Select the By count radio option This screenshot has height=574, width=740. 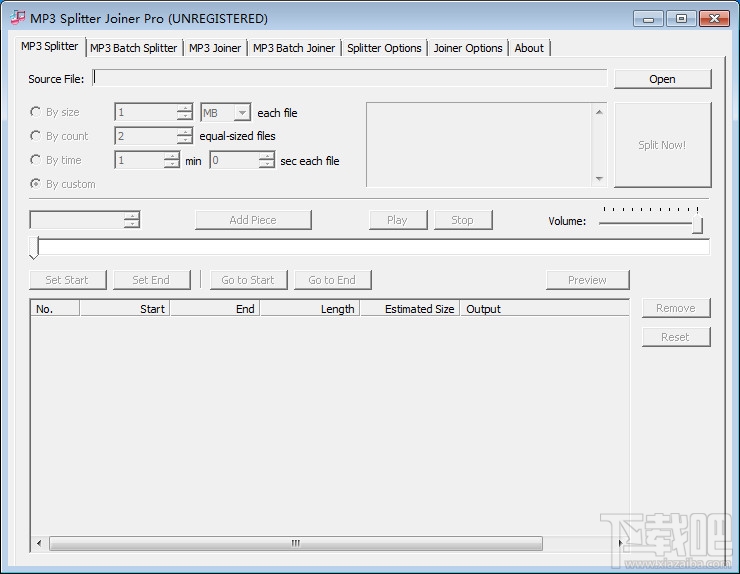(x=59, y=136)
